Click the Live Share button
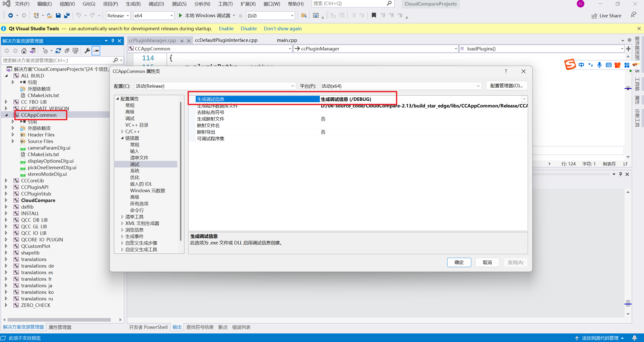This screenshot has height=342, width=644. coord(606,16)
